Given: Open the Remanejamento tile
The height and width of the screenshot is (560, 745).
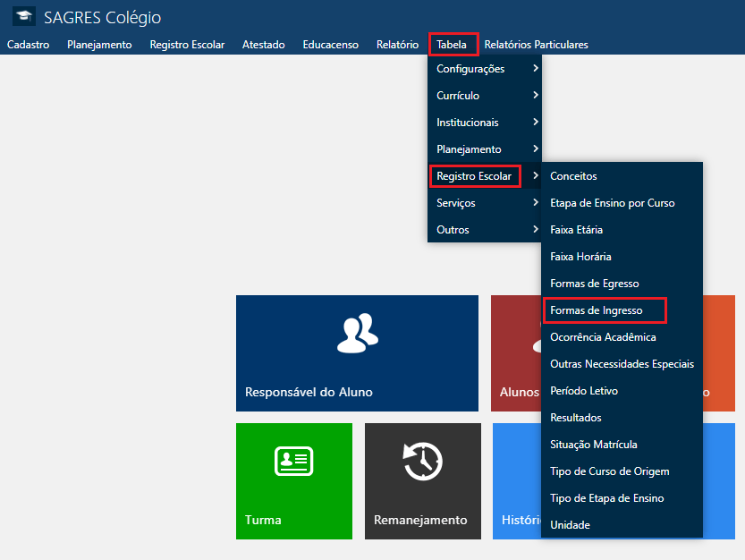Looking at the screenshot, I should point(422,481).
